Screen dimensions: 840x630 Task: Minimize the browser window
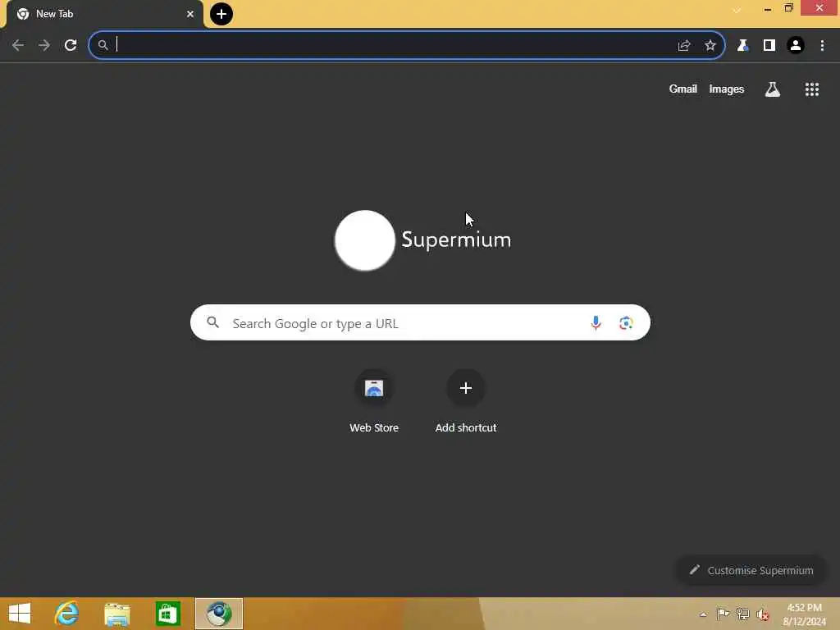tap(768, 8)
